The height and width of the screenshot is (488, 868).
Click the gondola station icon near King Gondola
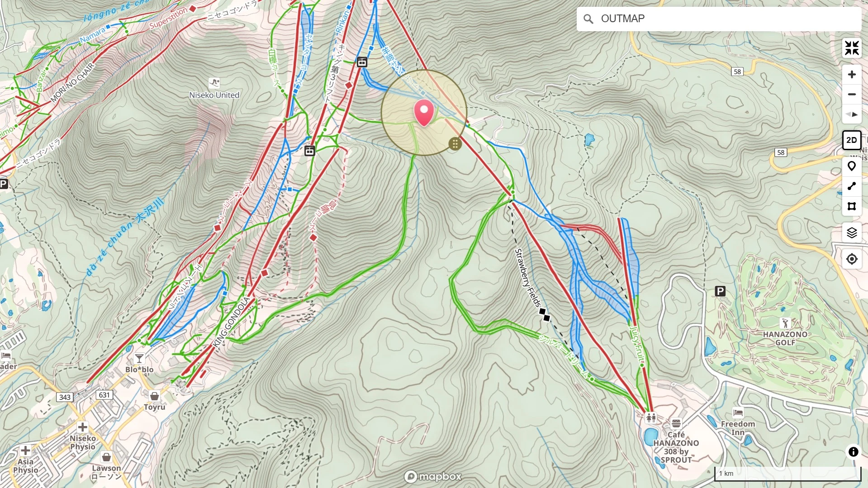(309, 151)
